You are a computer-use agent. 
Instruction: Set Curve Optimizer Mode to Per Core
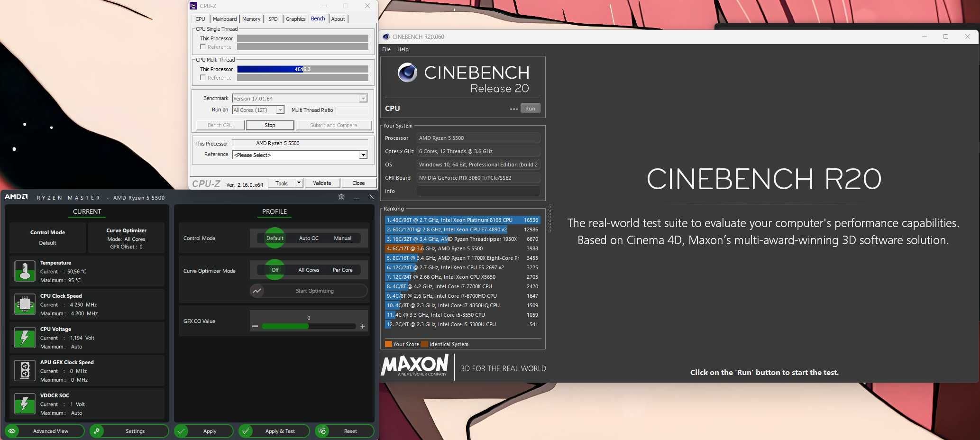(343, 270)
